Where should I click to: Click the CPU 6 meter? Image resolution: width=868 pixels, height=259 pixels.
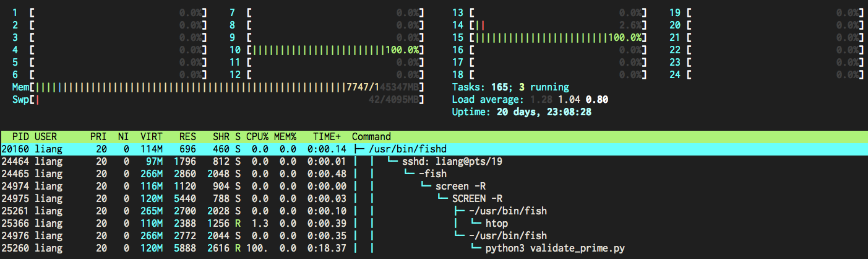click(110, 74)
